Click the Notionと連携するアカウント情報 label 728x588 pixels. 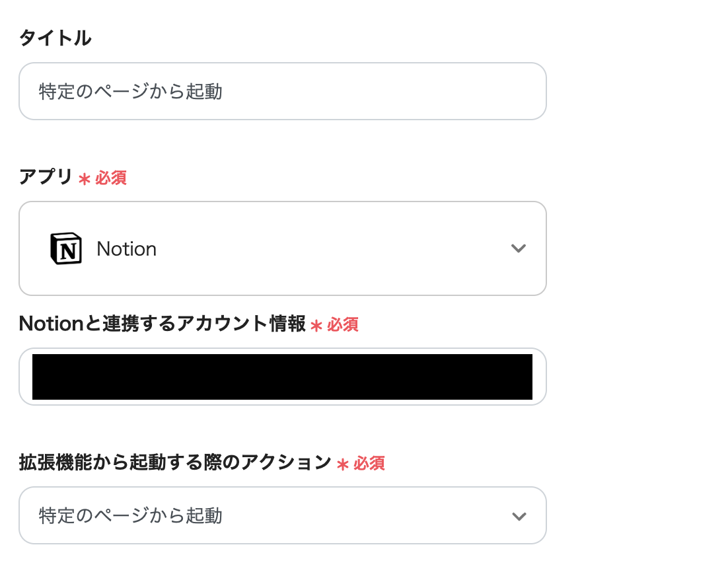[x=163, y=324]
